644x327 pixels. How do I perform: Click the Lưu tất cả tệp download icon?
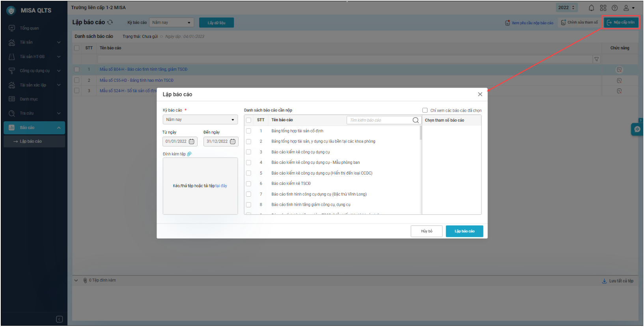[x=604, y=281]
